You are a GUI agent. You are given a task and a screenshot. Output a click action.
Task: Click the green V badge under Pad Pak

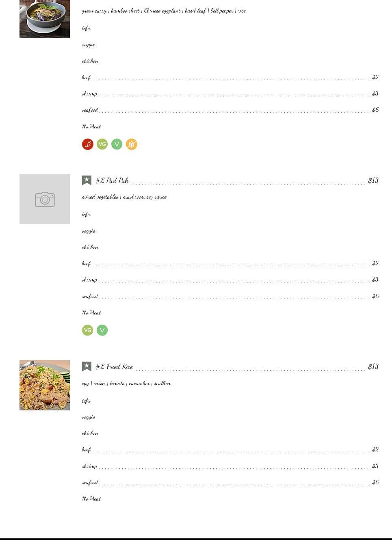102,330
